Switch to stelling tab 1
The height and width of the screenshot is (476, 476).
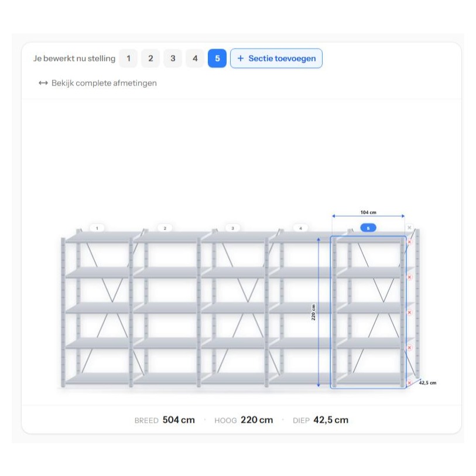pyautogui.click(x=128, y=59)
